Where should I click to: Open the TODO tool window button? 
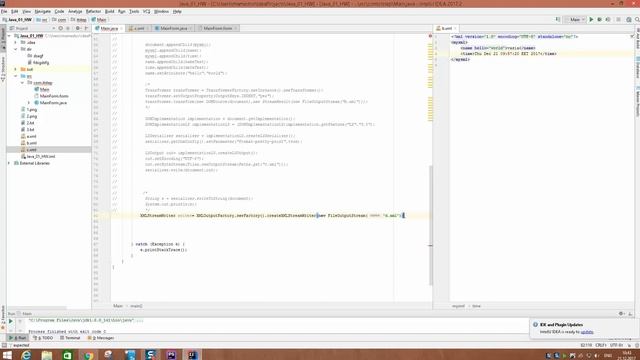44,338
